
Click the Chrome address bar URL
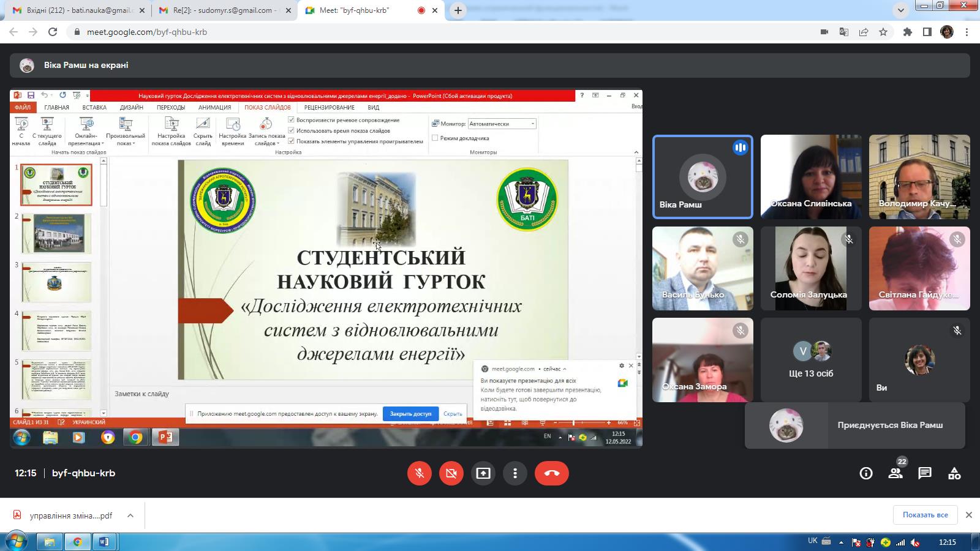click(147, 32)
